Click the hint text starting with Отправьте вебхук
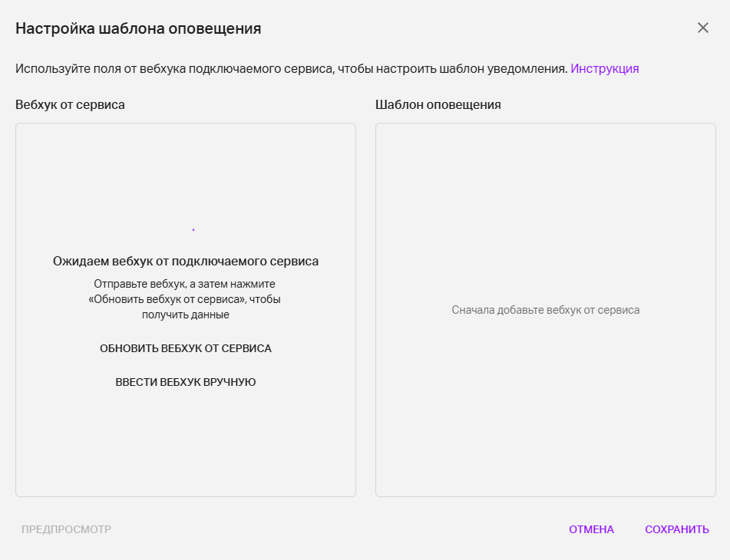The image size is (730, 560). 185,299
